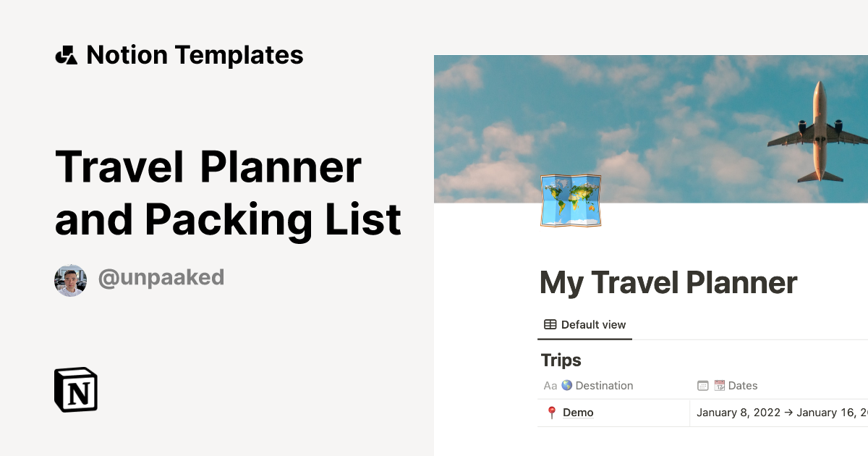This screenshot has height=456, width=868.
Task: Click the Dates column header
Action: 745,385
